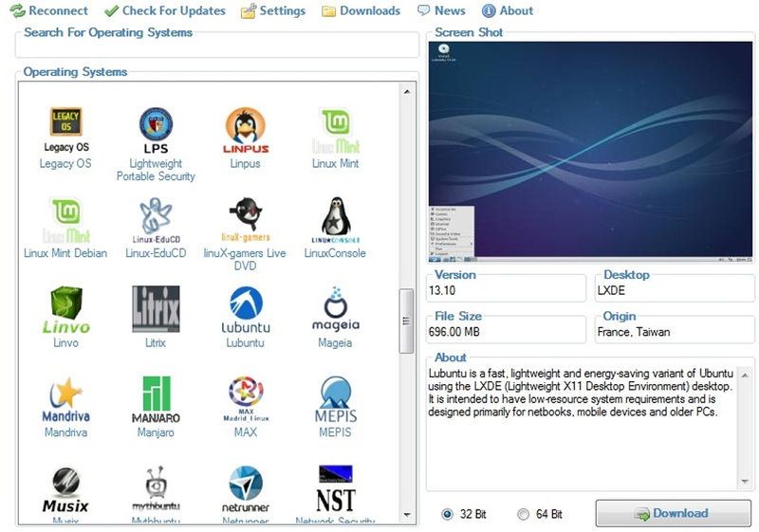Image resolution: width=759 pixels, height=532 pixels.
Task: Click the About text scroll up arrow
Action: pos(745,376)
